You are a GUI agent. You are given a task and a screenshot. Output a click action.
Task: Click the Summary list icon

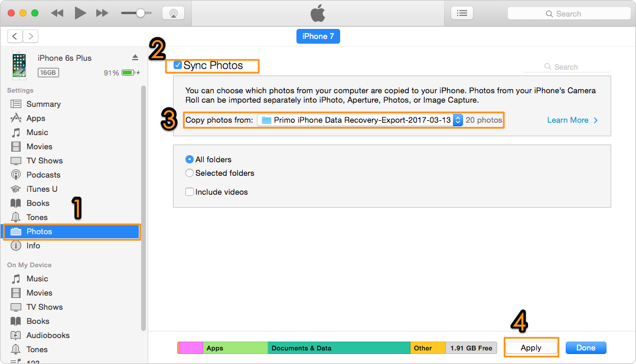click(x=16, y=104)
